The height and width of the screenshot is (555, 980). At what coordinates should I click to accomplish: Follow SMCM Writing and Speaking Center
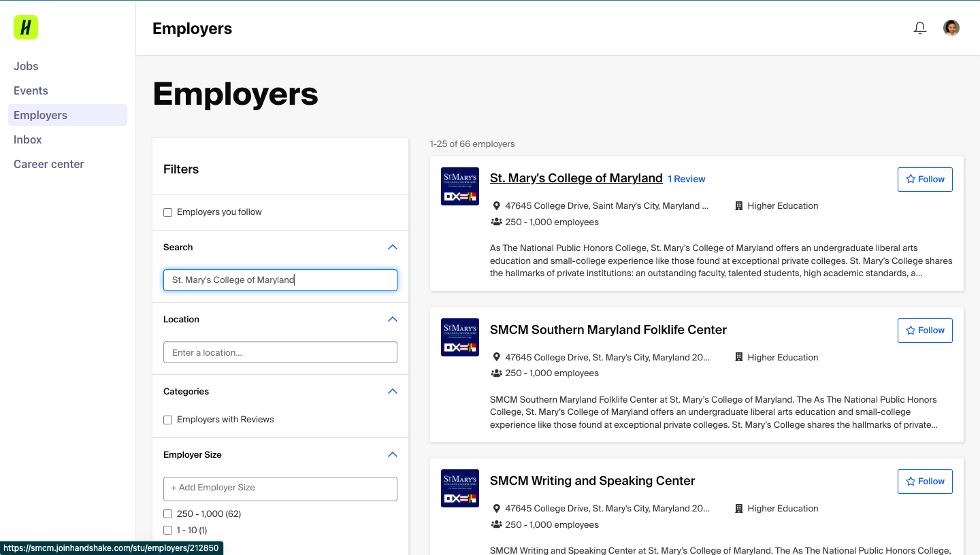925,481
